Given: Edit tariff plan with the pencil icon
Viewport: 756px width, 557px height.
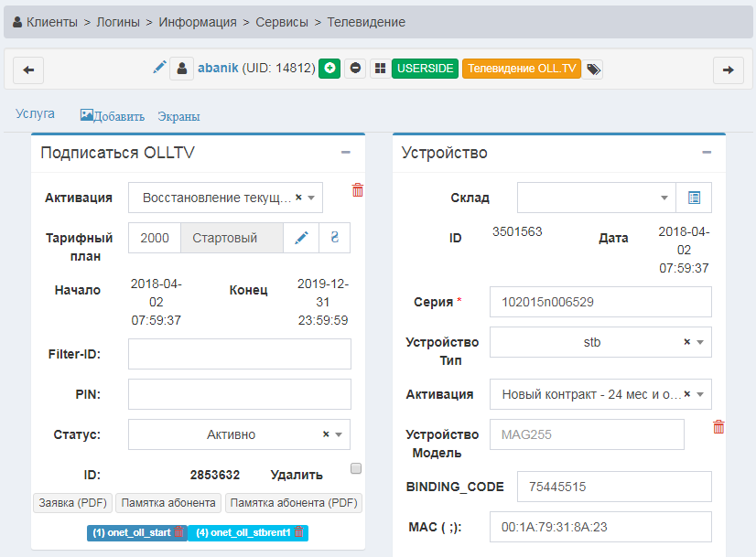Looking at the screenshot, I should pyautogui.click(x=301, y=238).
